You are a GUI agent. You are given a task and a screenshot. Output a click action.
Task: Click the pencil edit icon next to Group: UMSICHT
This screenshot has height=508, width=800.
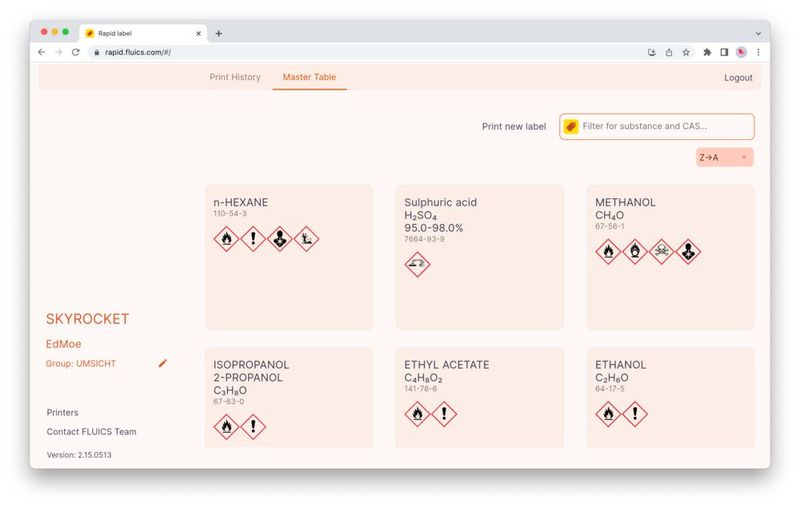point(163,363)
